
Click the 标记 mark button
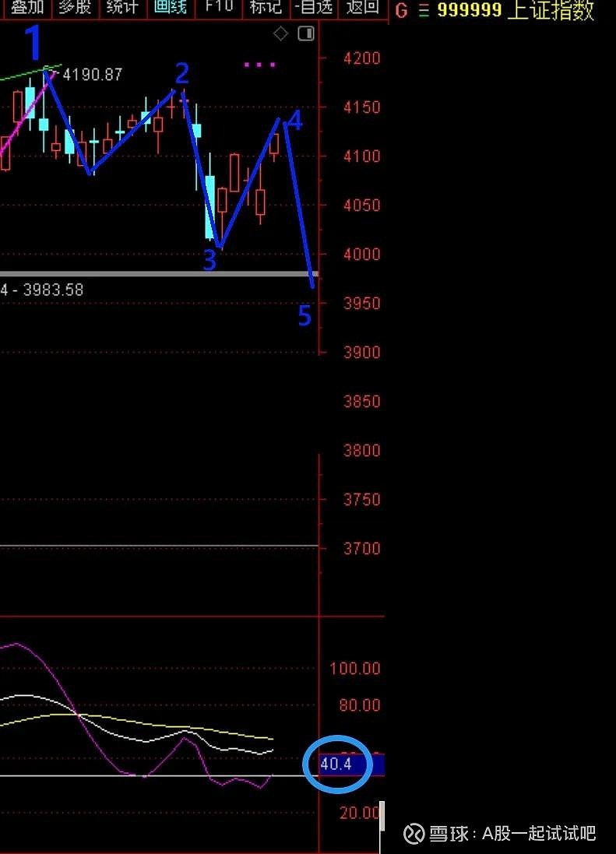(266, 8)
